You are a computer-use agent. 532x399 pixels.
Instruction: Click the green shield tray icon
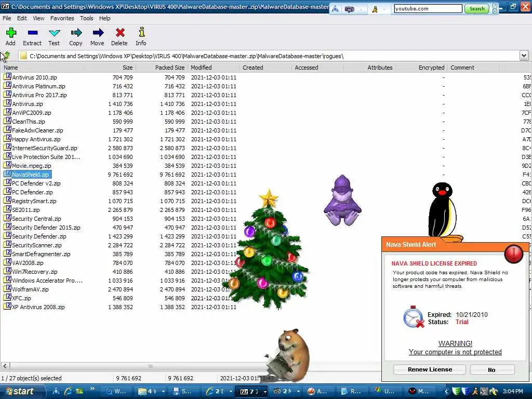point(456,391)
